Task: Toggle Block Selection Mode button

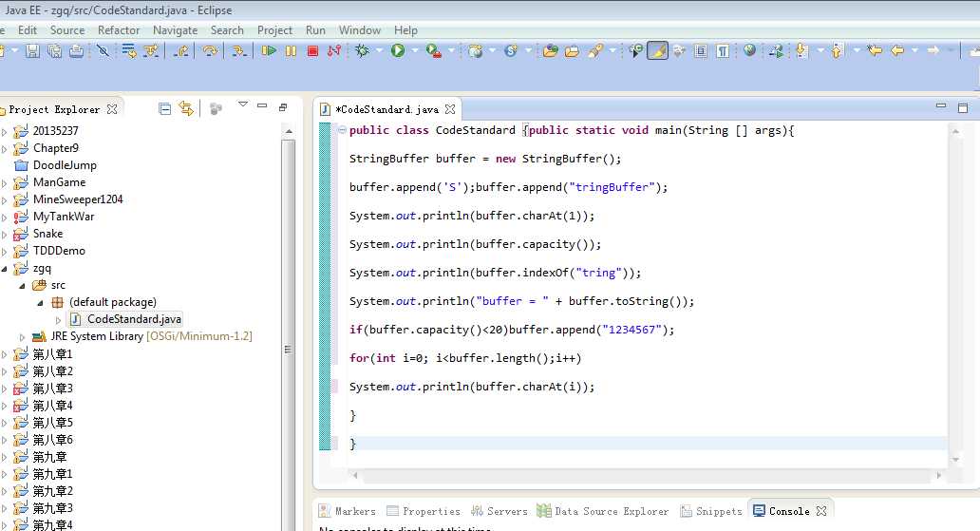Action: [x=701, y=51]
